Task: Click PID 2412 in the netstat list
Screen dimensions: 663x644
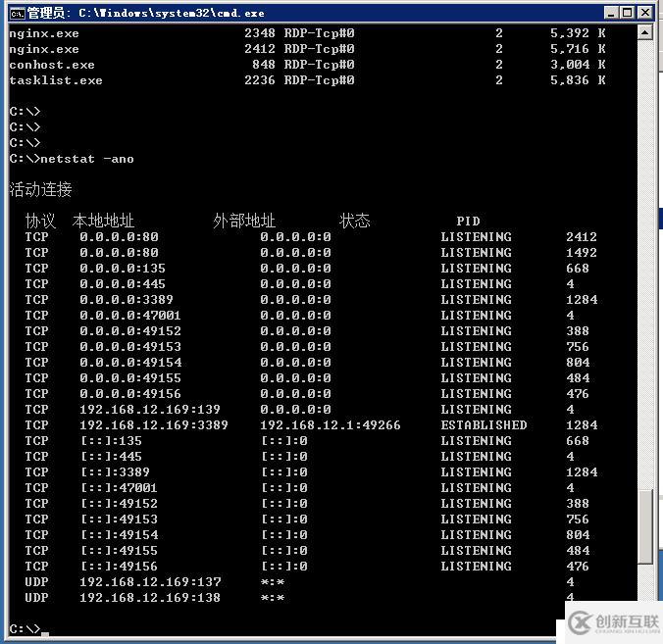Action: (582, 236)
